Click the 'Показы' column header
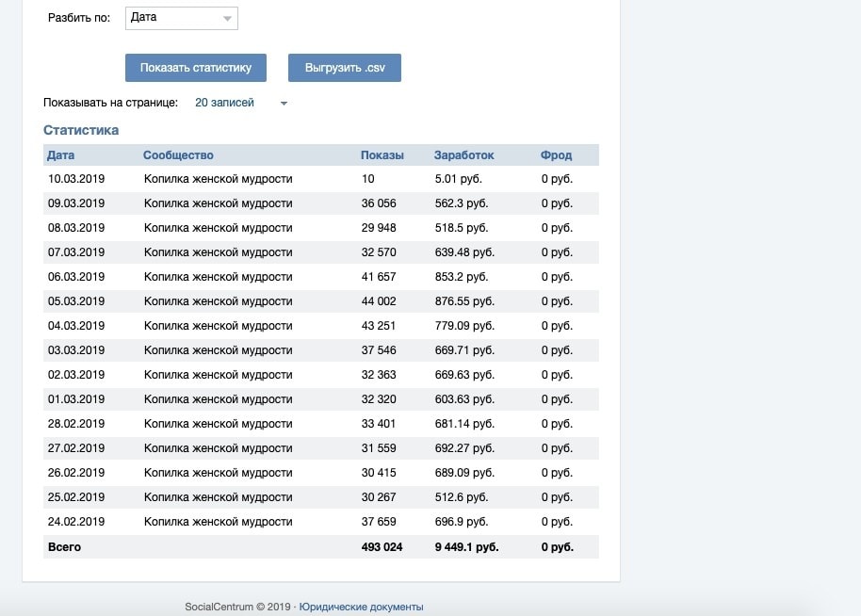861x616 pixels. pos(382,155)
